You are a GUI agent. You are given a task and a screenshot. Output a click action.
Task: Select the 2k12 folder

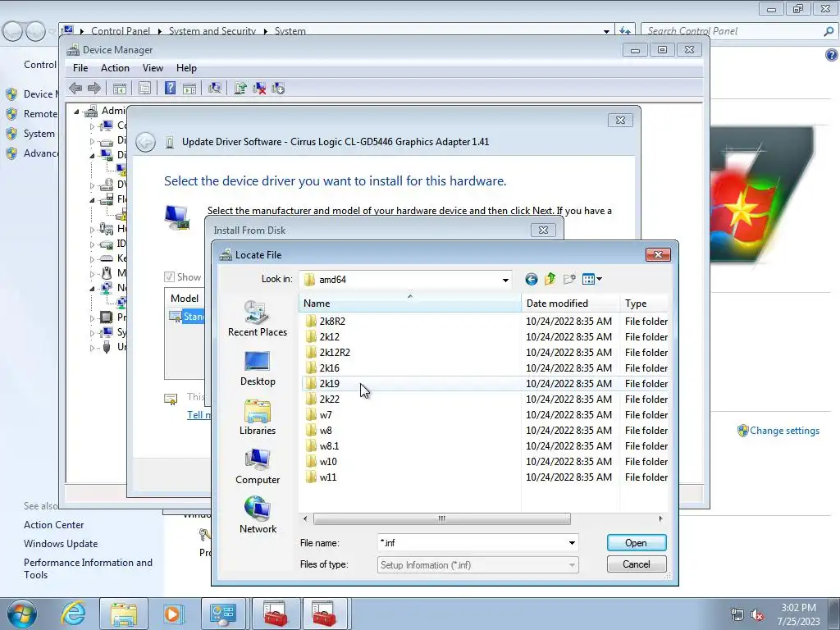click(x=329, y=337)
